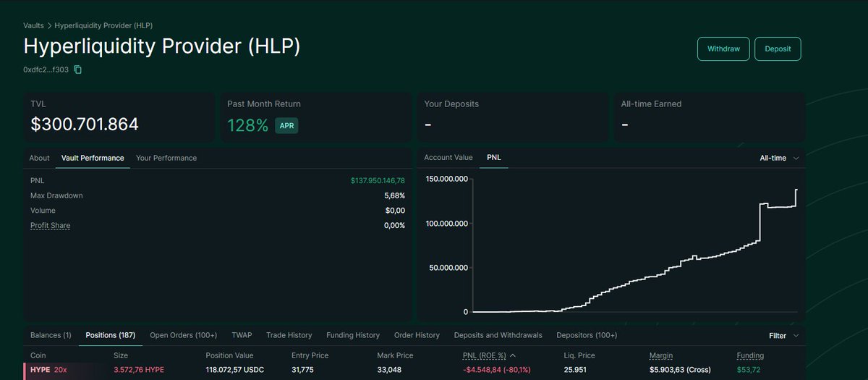868x380 pixels.
Task: Click the Funding column header
Action: pyautogui.click(x=750, y=355)
